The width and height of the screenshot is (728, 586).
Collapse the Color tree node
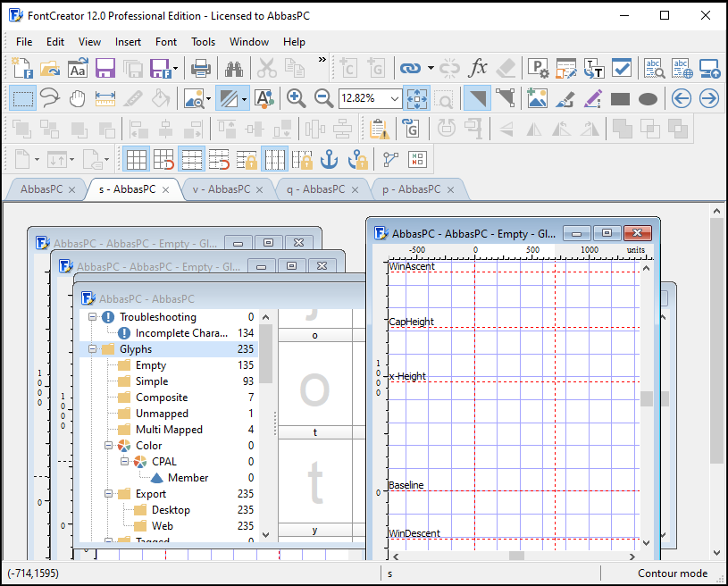pyautogui.click(x=108, y=445)
